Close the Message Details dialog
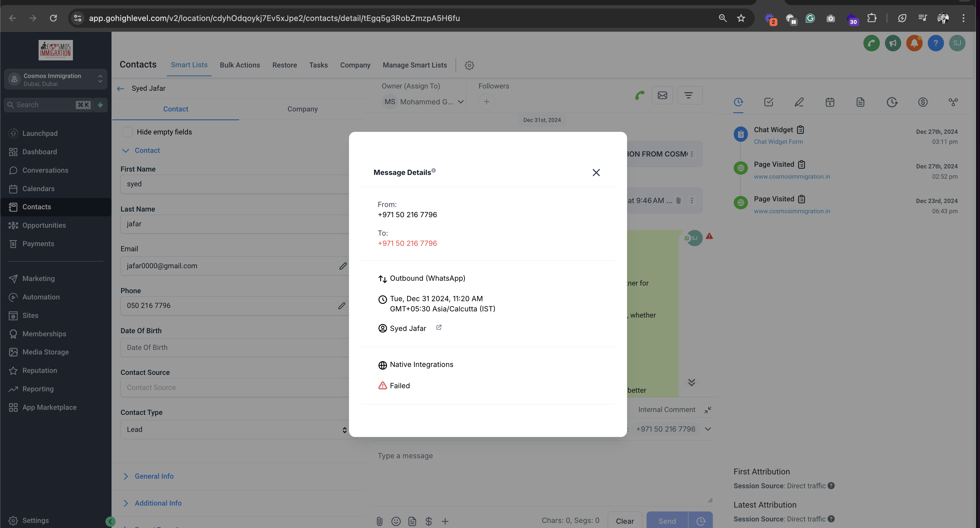Screen dimensions: 980x528 coord(596,173)
